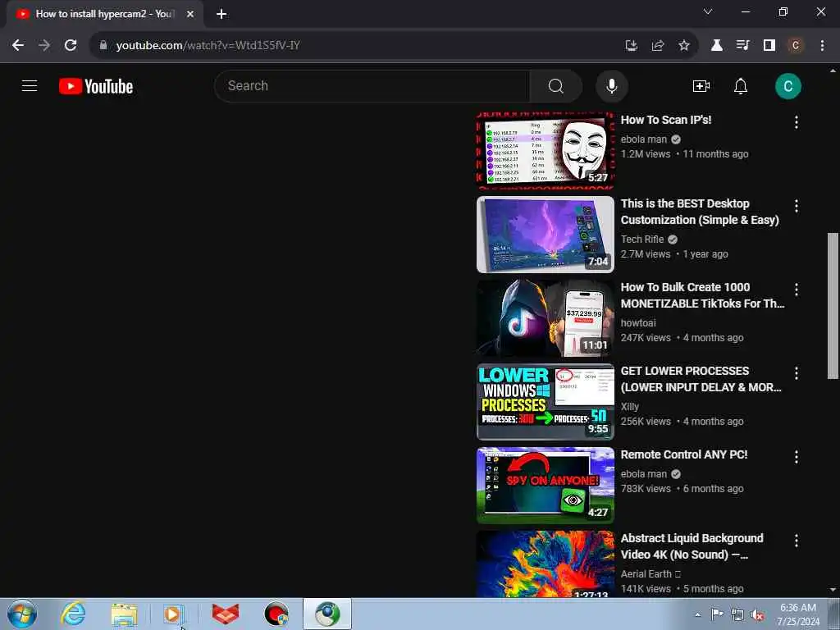
Task: Click the Lower Windows Processes thumbnail
Action: point(546,401)
